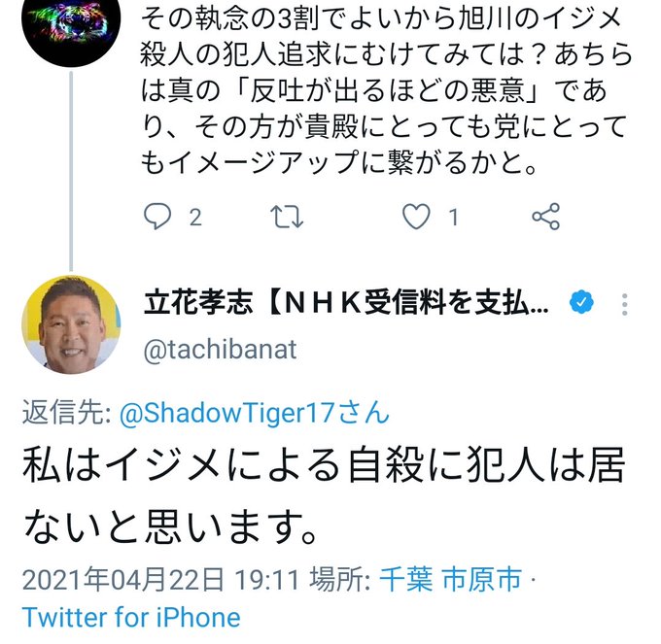Click the 返信先 label

(x=67, y=413)
